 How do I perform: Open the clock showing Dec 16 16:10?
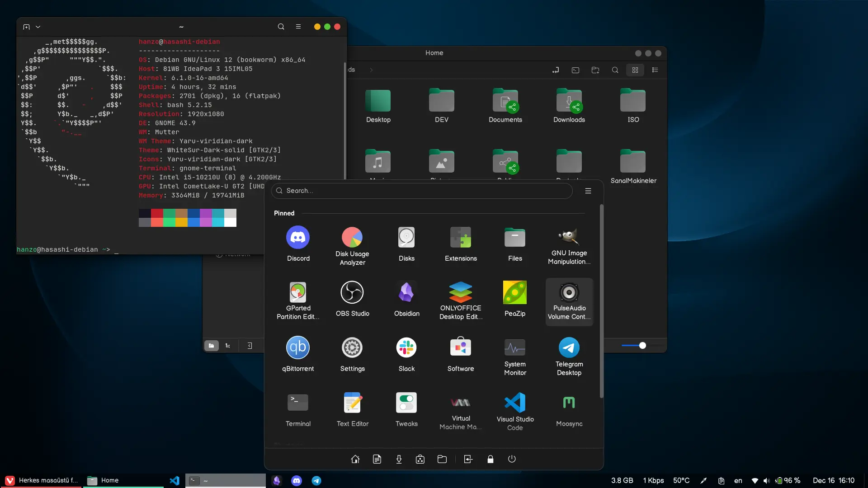pyautogui.click(x=834, y=480)
